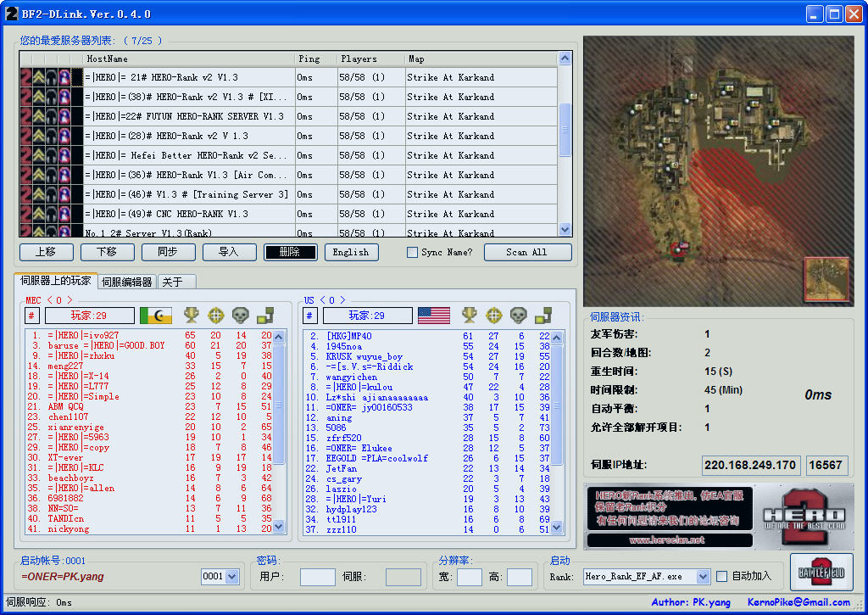Sort servers by the Map column header
The height and width of the screenshot is (615, 868).
point(481,59)
